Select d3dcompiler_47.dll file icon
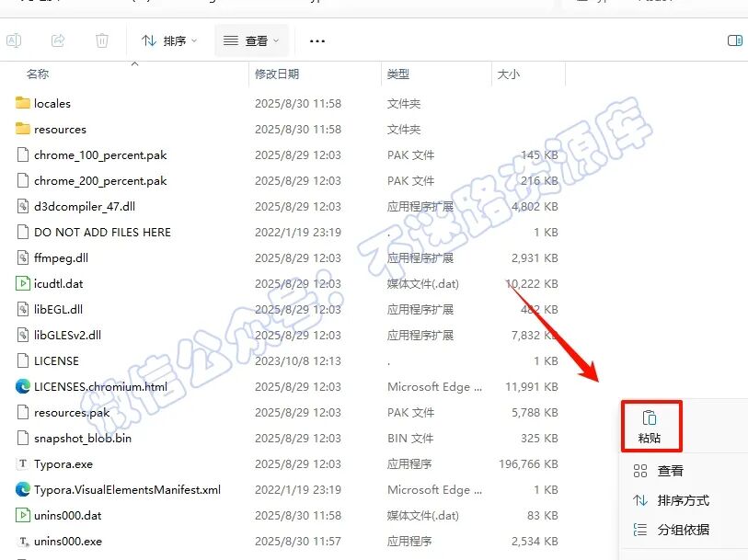748x560 pixels. tap(22, 206)
